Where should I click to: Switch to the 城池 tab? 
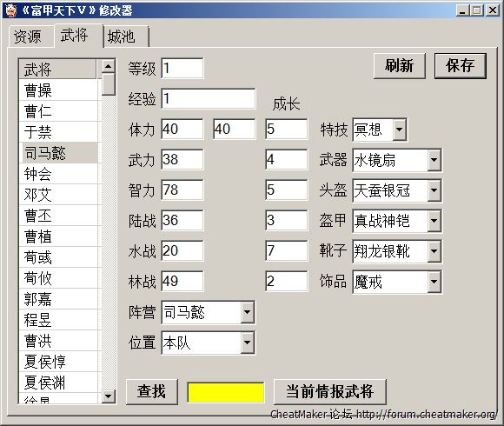[x=126, y=37]
